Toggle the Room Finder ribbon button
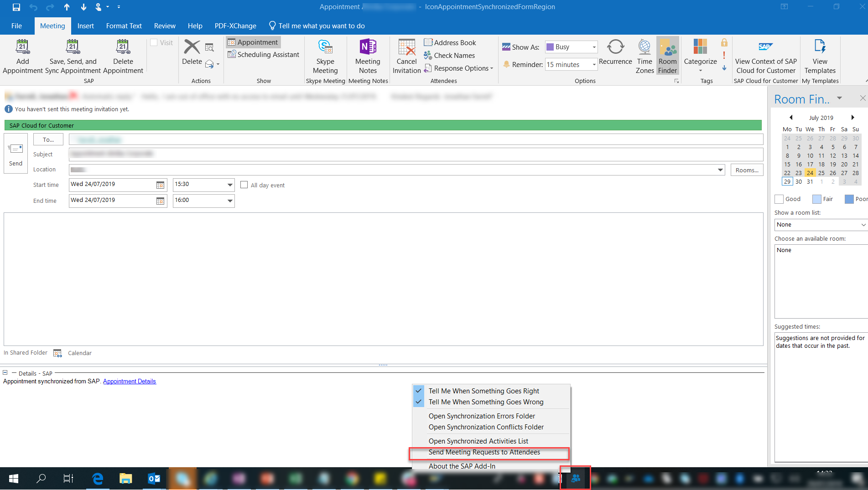 (x=668, y=56)
